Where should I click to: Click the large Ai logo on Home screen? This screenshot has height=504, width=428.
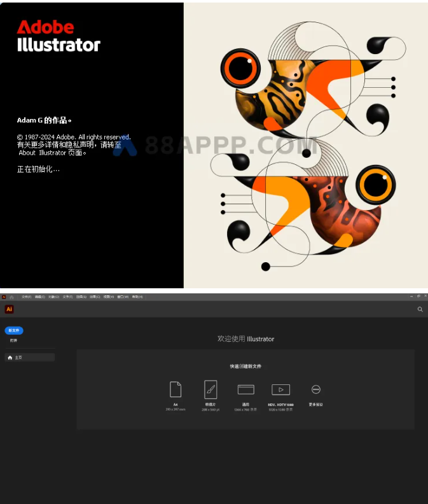[9, 309]
